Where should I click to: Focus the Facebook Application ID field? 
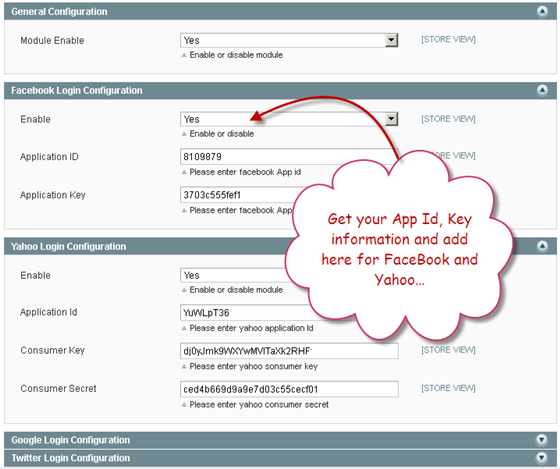(x=288, y=156)
